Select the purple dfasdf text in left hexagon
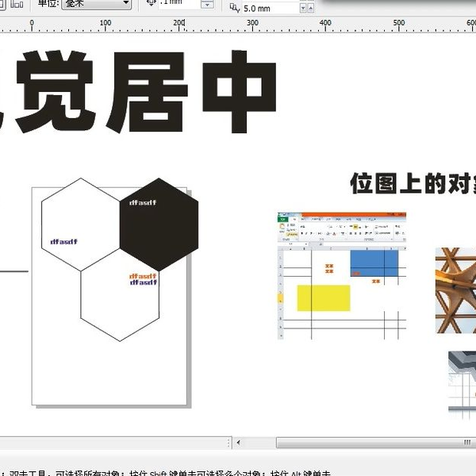This screenshot has width=476, height=476. [x=63, y=242]
